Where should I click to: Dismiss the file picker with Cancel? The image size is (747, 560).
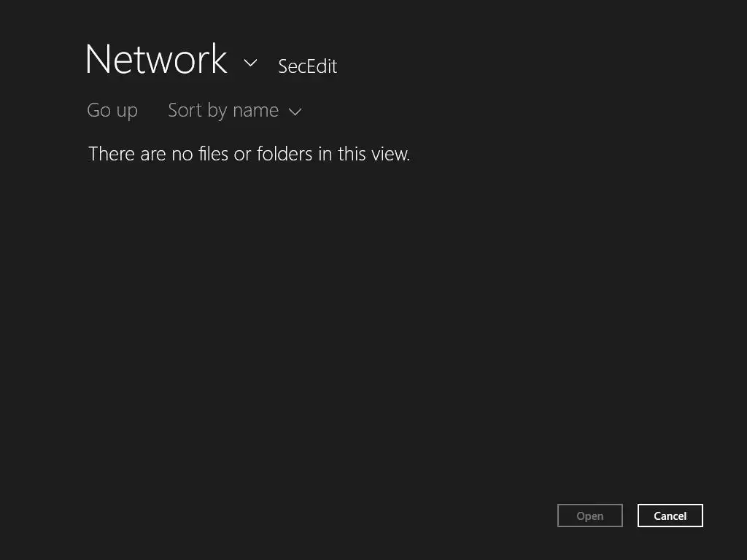point(670,516)
